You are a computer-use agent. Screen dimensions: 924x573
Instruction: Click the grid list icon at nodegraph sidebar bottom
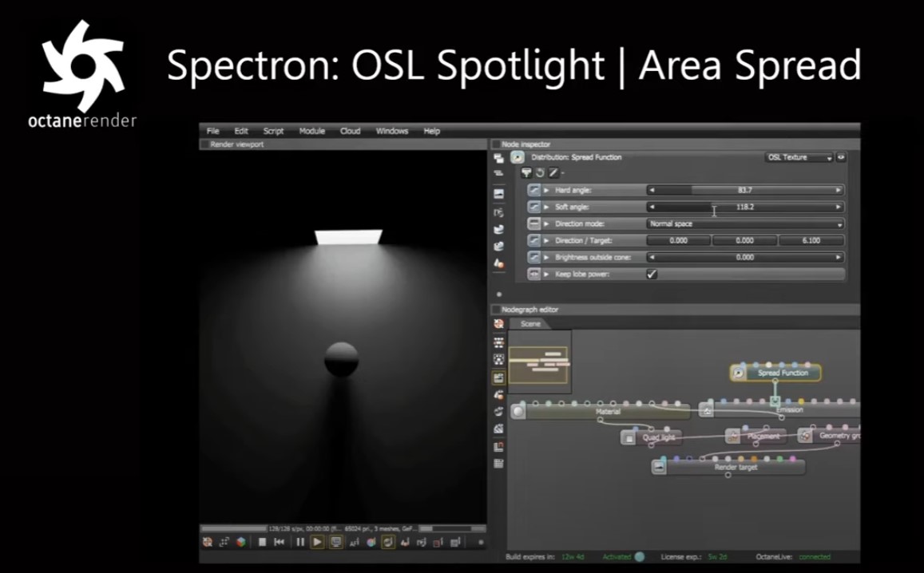(x=498, y=464)
